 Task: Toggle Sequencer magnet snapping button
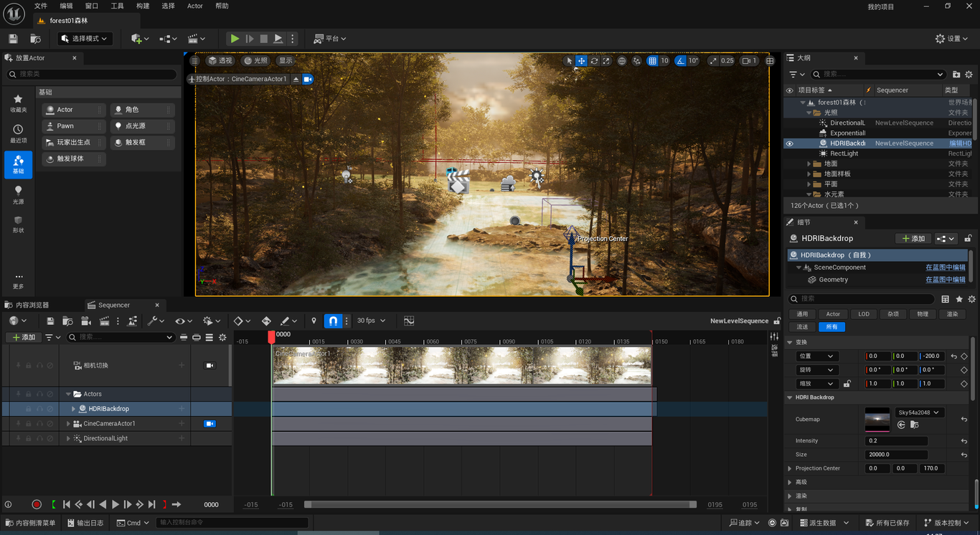coord(333,321)
